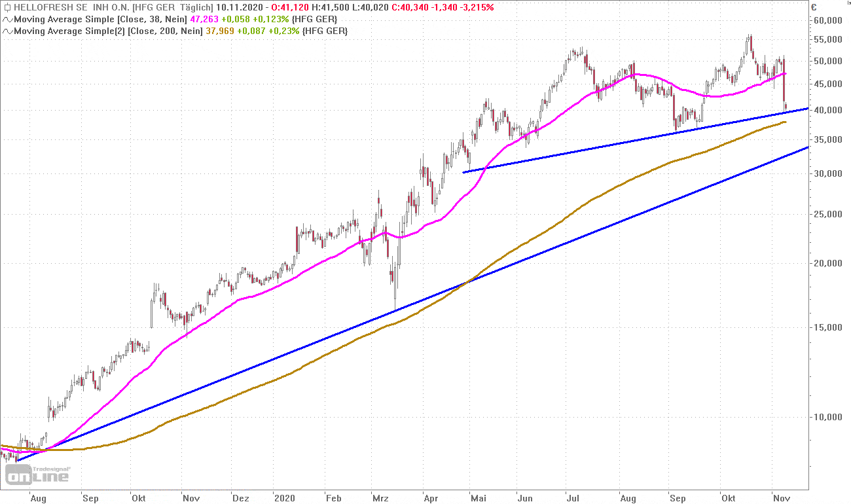Viewport: 851px width, 504px height.
Task: Click the 2020 year label on time axis
Action: coord(285,498)
